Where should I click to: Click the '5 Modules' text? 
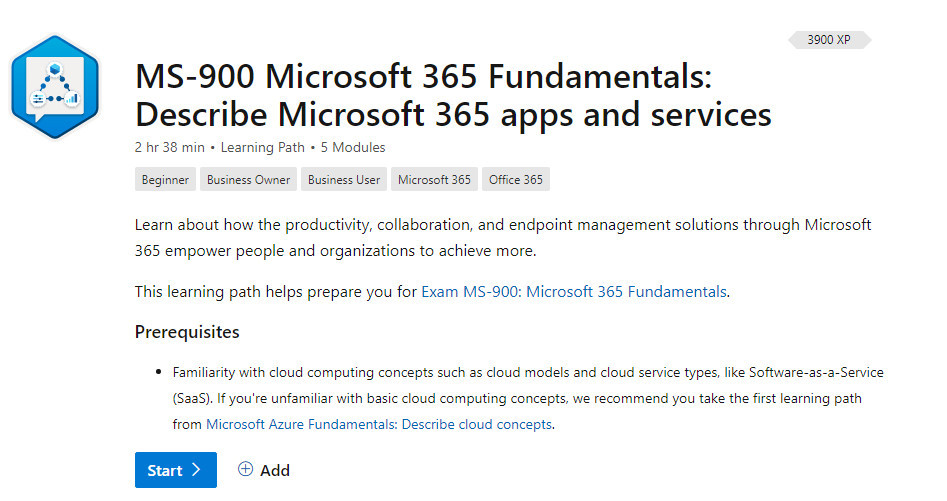[353, 147]
